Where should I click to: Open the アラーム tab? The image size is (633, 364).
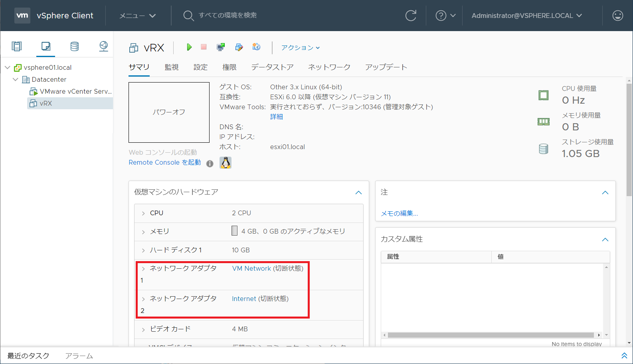point(79,356)
